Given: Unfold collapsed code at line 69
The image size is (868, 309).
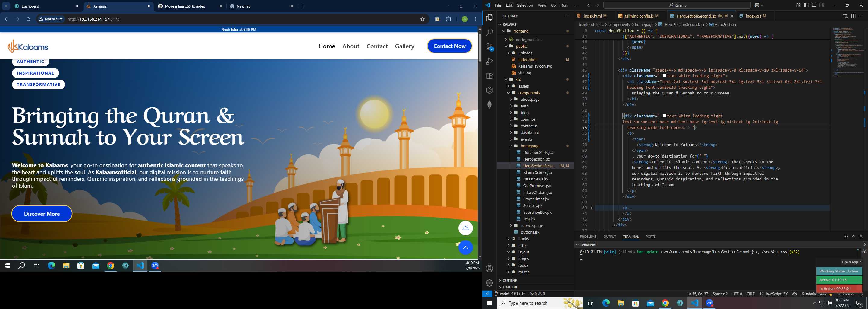Looking at the screenshot, I should click(x=591, y=208).
